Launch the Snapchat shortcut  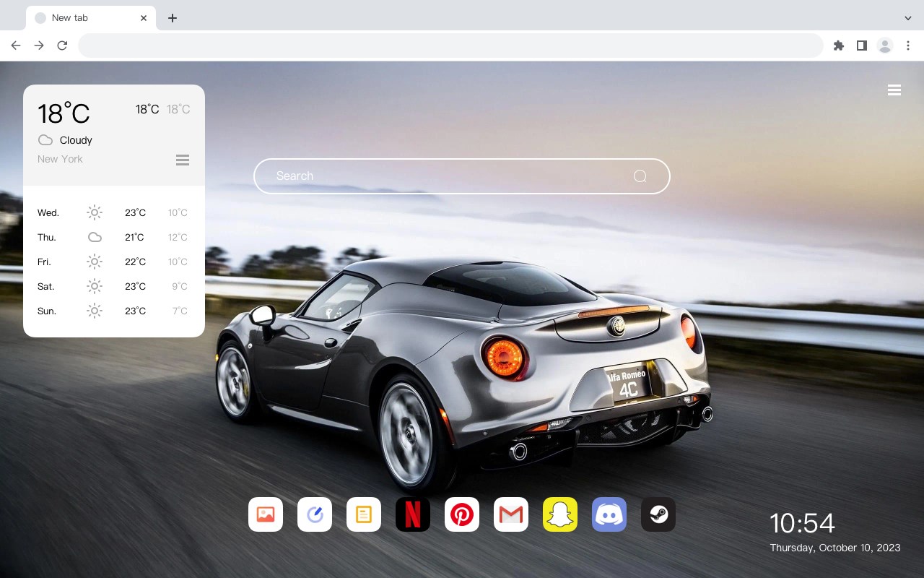coord(560,514)
